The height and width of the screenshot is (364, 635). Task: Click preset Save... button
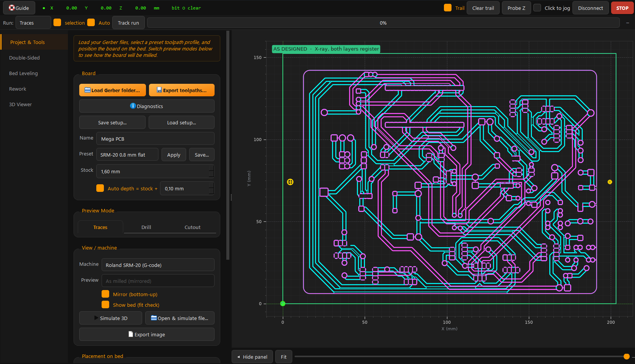click(x=202, y=155)
